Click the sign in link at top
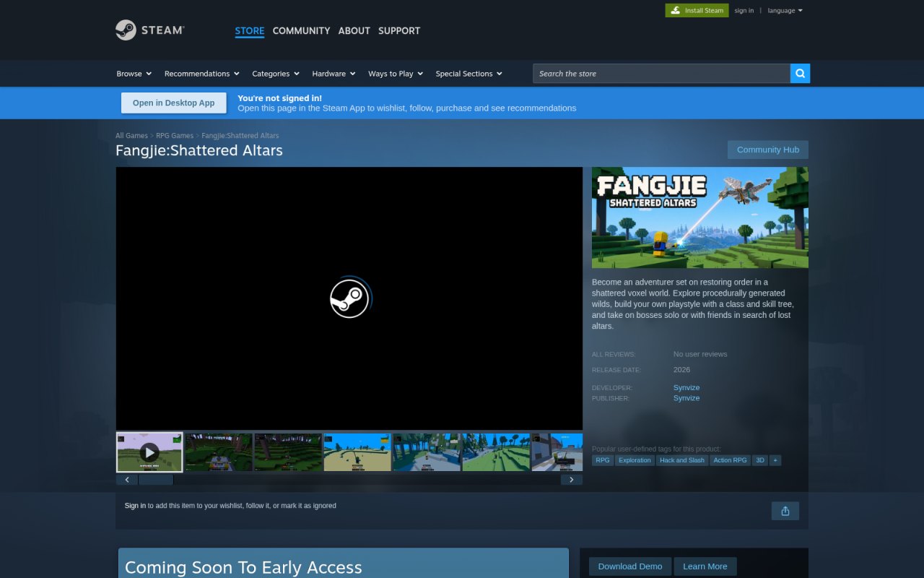 pyautogui.click(x=744, y=11)
